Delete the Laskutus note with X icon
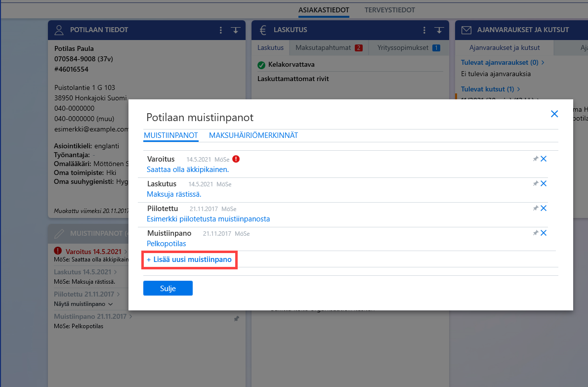 tap(544, 183)
